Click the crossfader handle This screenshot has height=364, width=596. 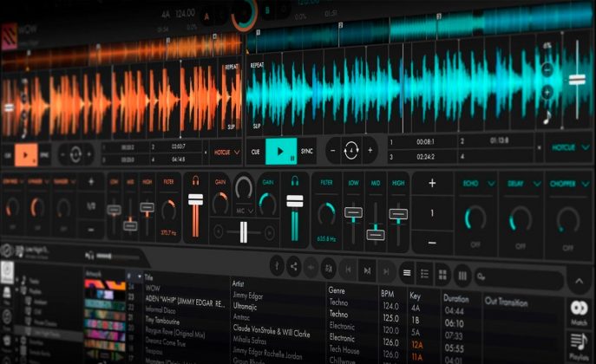pos(244,232)
